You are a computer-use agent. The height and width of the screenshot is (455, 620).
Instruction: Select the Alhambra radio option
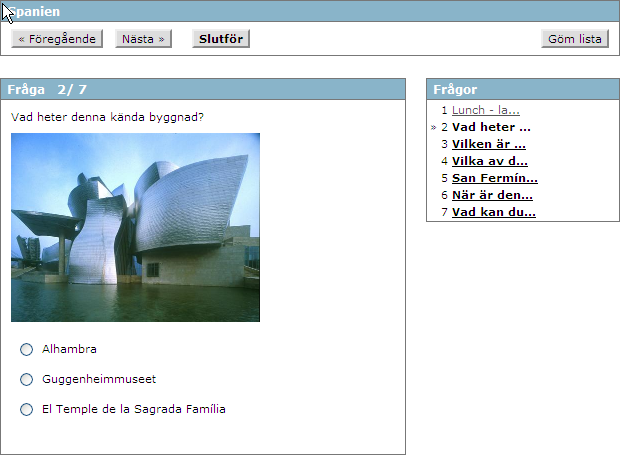(x=26, y=349)
